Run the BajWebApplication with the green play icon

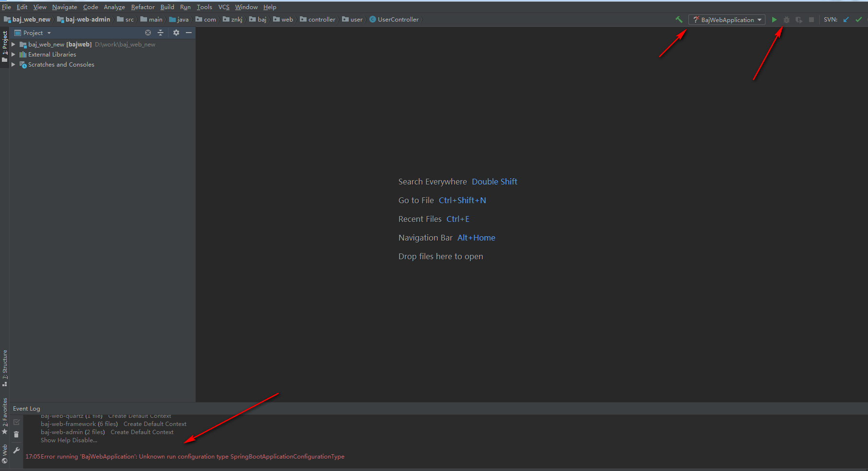775,20
